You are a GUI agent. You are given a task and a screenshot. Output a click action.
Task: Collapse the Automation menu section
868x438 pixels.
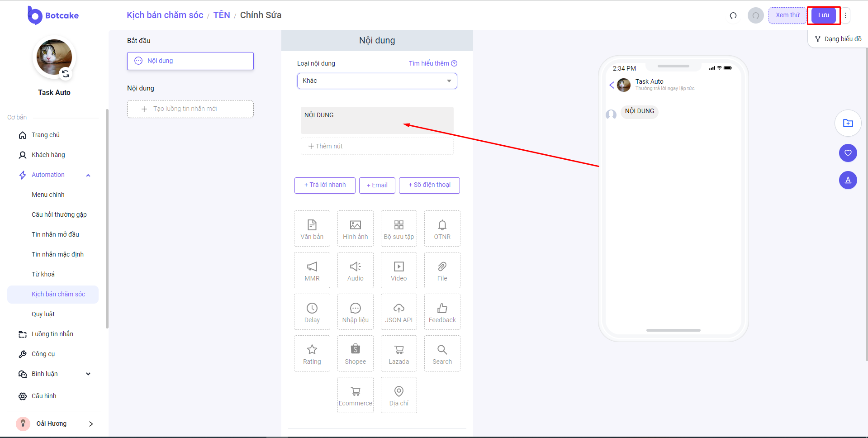pos(88,175)
